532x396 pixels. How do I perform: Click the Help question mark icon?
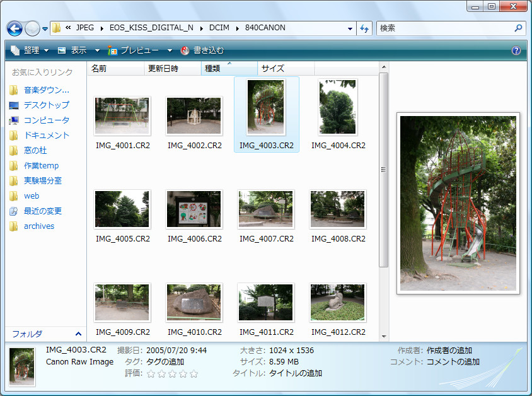coord(516,50)
